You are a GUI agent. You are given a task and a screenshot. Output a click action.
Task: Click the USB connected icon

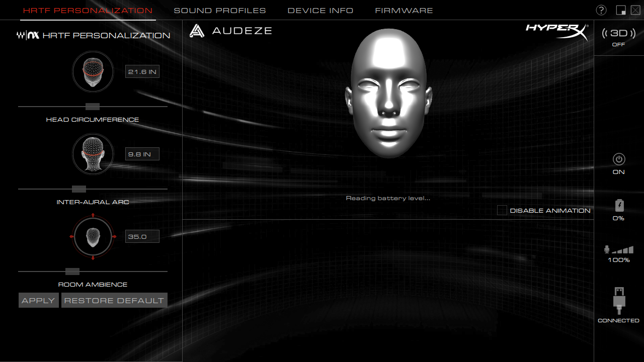pyautogui.click(x=619, y=300)
